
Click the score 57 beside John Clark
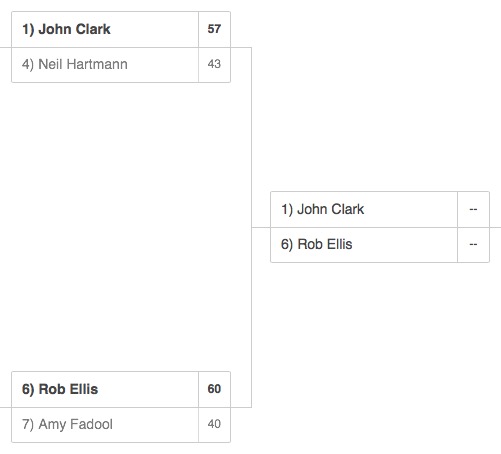click(214, 29)
